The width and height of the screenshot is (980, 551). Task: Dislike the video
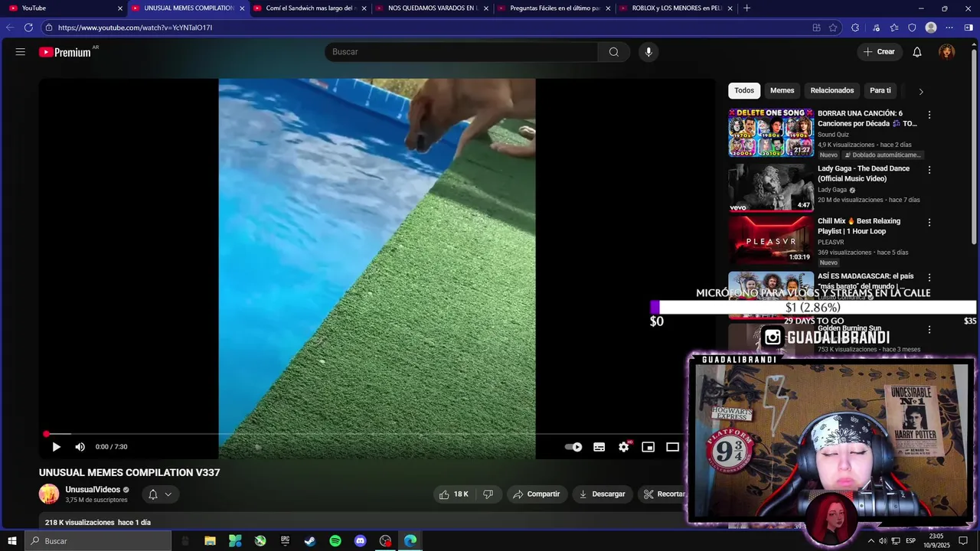point(488,494)
